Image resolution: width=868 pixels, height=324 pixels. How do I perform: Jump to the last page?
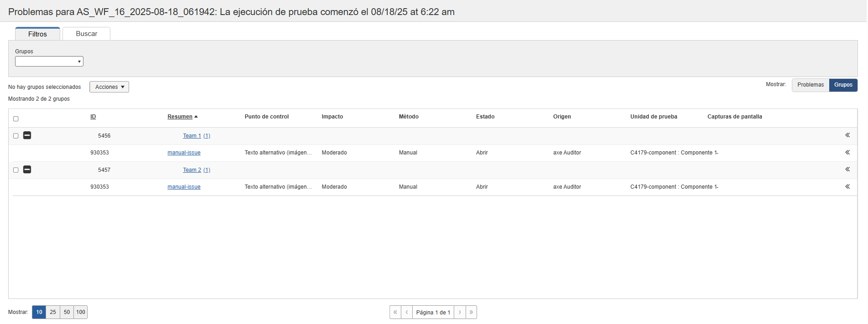(x=471, y=312)
